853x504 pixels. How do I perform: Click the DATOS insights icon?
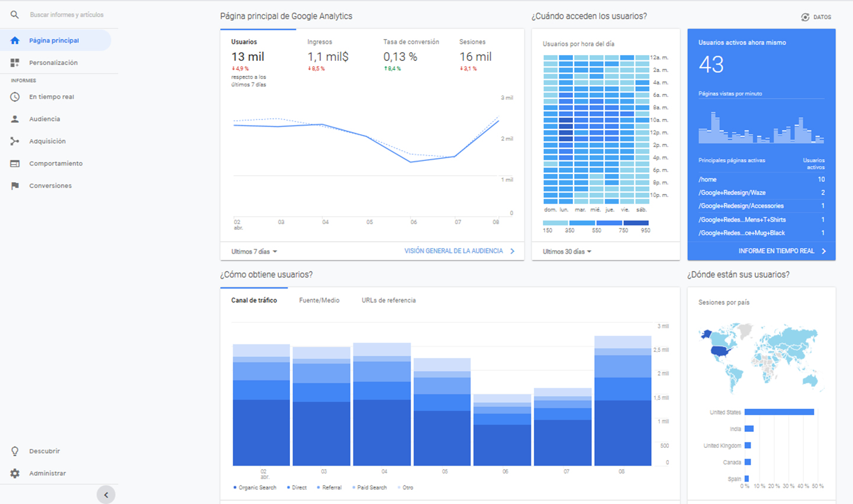tap(805, 17)
